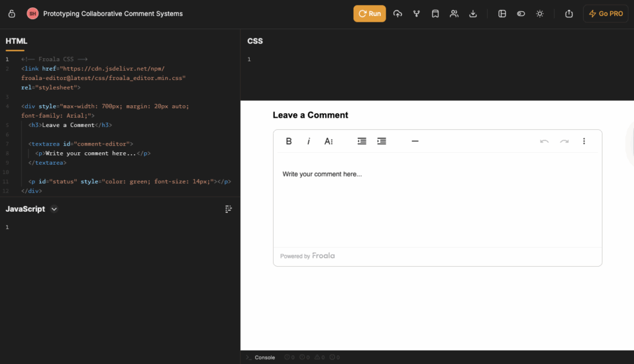
Task: Click the 'Powered by' footer text
Action: 295,256
